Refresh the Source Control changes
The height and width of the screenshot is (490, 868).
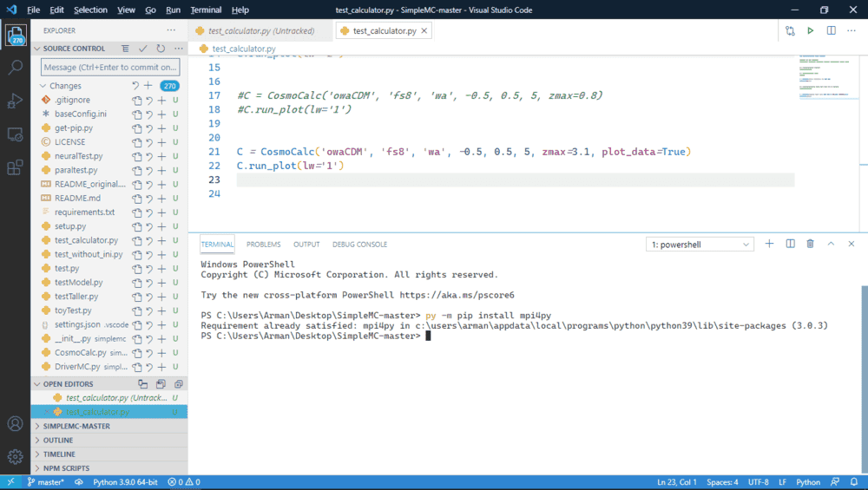161,49
